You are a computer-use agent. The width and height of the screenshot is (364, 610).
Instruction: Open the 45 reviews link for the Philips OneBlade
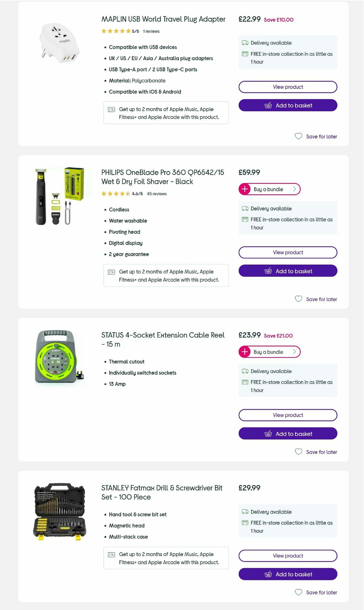157,193
